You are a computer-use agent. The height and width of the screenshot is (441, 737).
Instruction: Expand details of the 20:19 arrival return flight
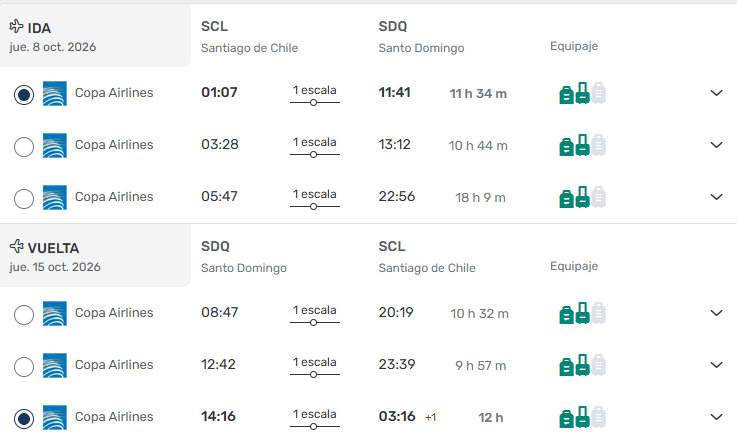716,313
